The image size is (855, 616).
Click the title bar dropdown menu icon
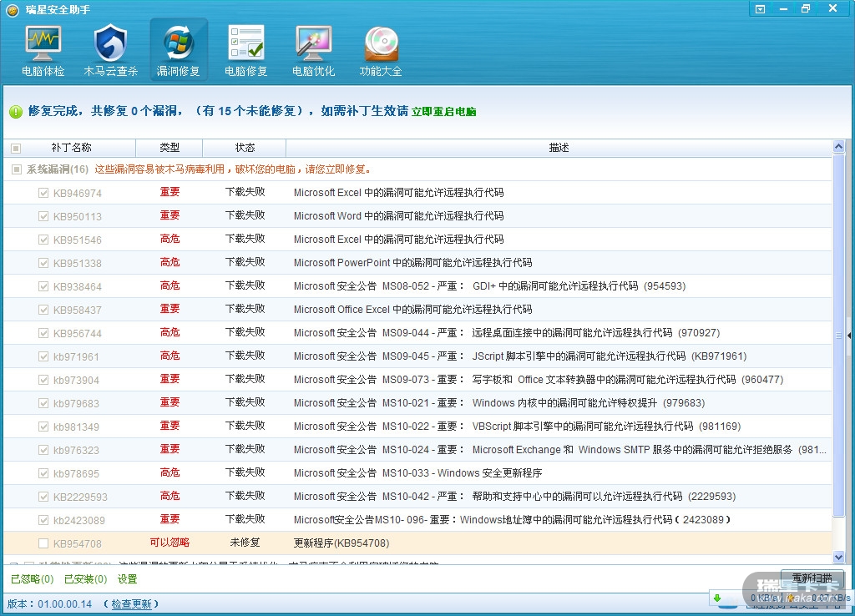[x=760, y=9]
